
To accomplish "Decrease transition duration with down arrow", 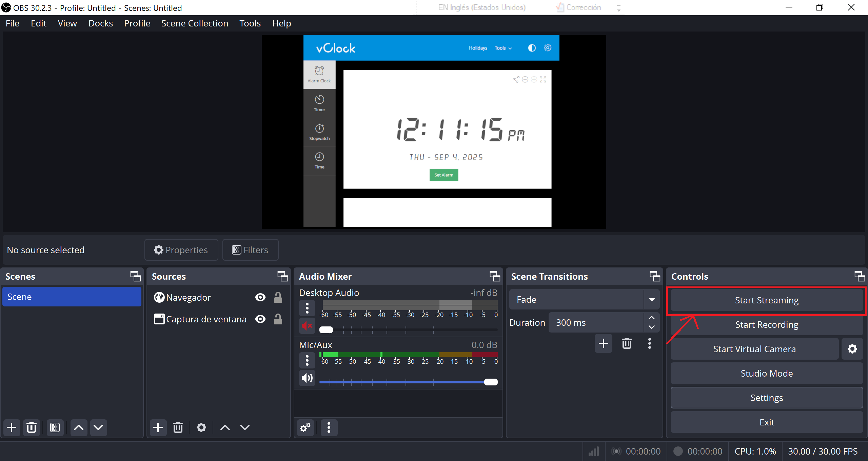I will (x=652, y=327).
